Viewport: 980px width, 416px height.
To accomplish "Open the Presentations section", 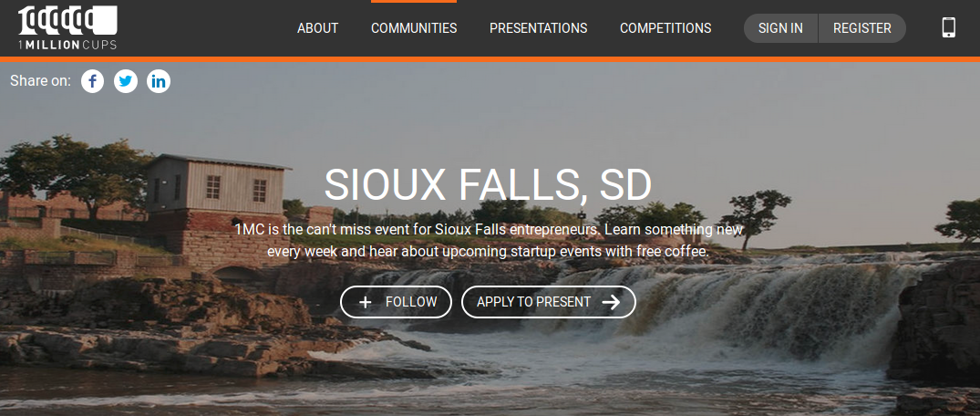I will click(538, 28).
